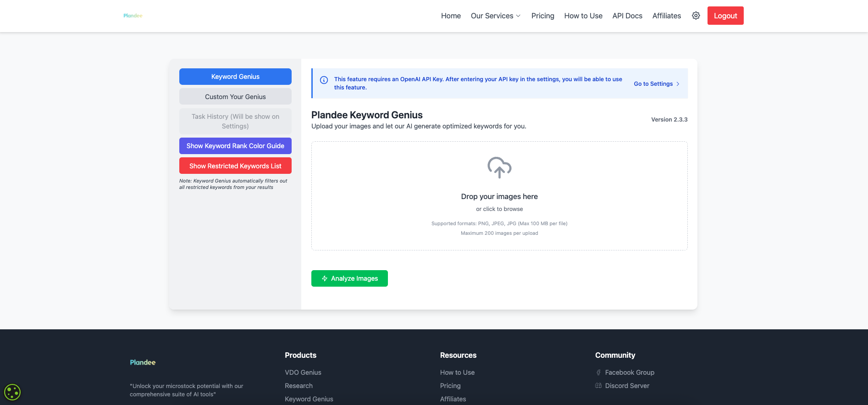Image resolution: width=868 pixels, height=405 pixels.
Task: Open cookie preferences icon at bottom-left
Action: (x=12, y=392)
